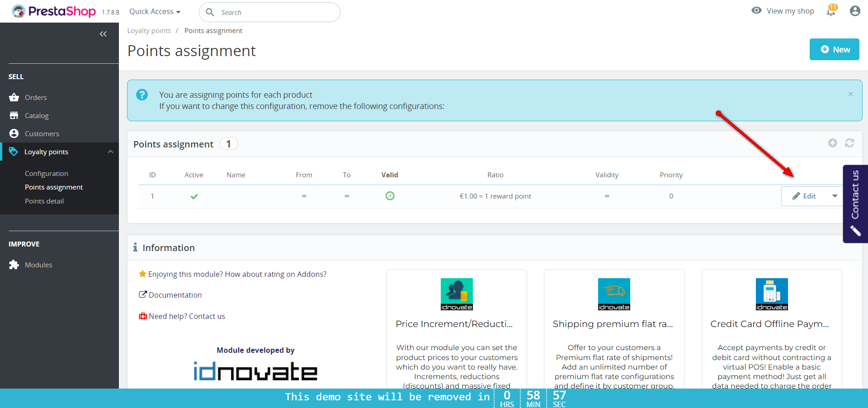Image resolution: width=868 pixels, height=408 pixels.
Task: Click the Name column header
Action: pyautogui.click(x=236, y=175)
